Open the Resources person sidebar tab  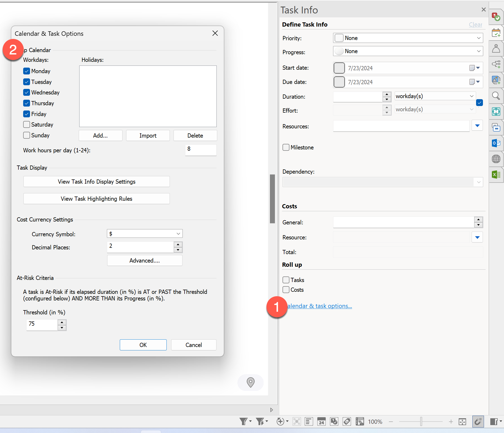click(496, 49)
